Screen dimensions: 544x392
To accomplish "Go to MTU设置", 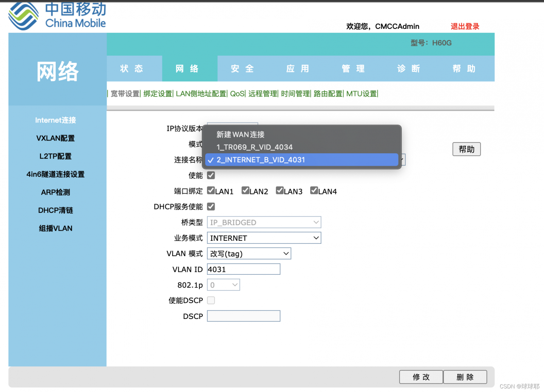I will pyautogui.click(x=362, y=94).
